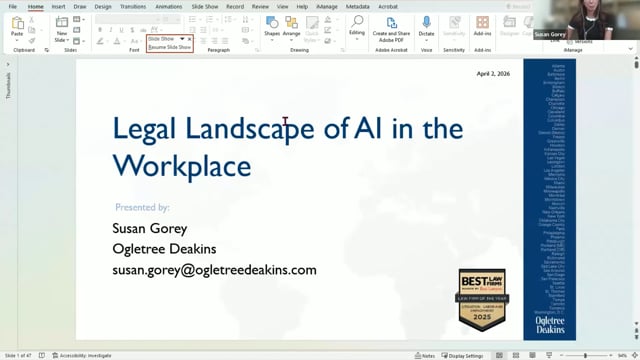Image resolution: width=640 pixels, height=360 pixels.
Task: Fit slide to current window
Action: (x=635, y=356)
